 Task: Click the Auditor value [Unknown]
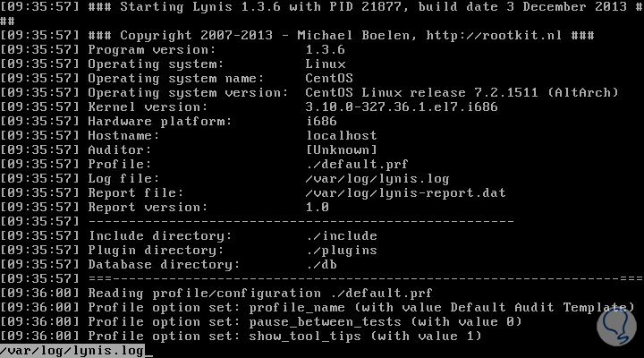[341, 150]
